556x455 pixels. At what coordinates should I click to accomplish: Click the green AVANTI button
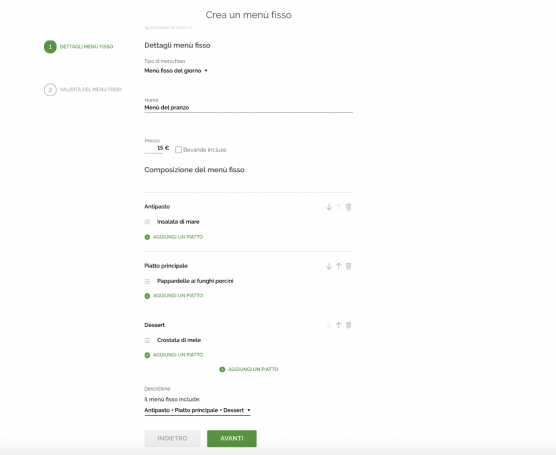pyautogui.click(x=232, y=439)
